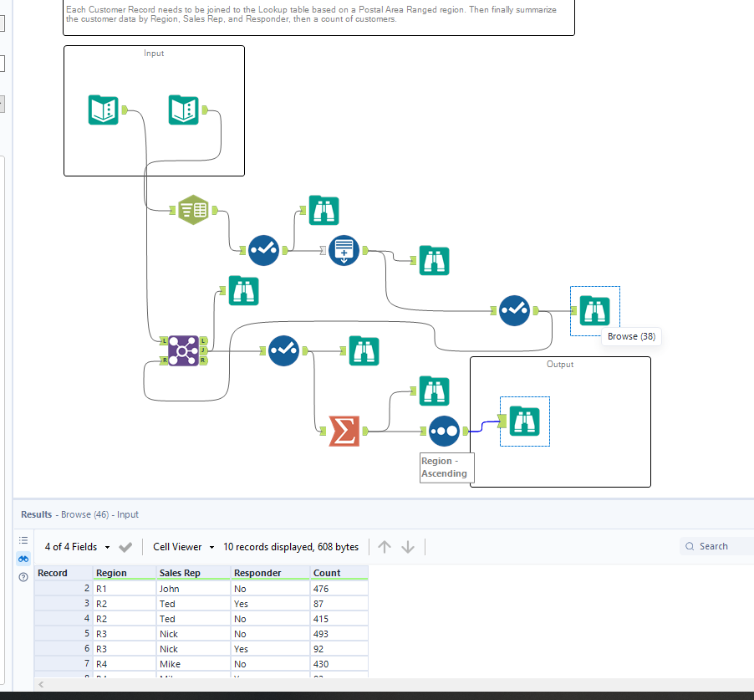Open the 4 of 4 Fields dropdown

77,547
